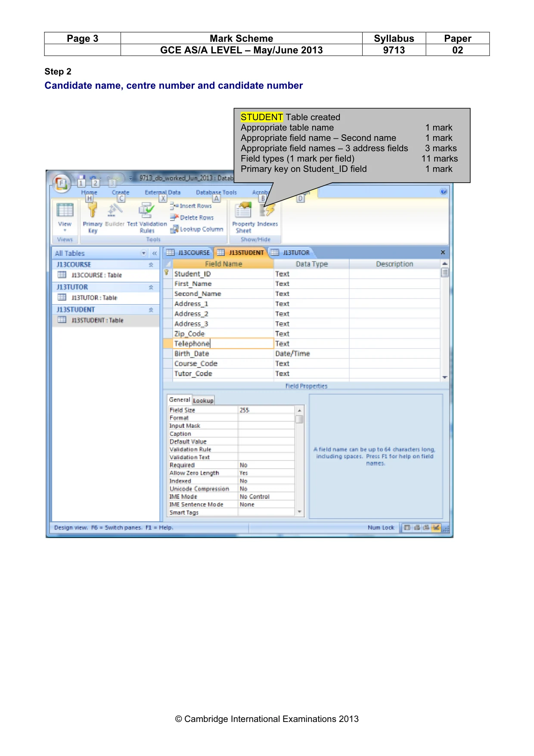
Task: Click the field grid vertical scrollbar
Action: pyautogui.click(x=445, y=320)
